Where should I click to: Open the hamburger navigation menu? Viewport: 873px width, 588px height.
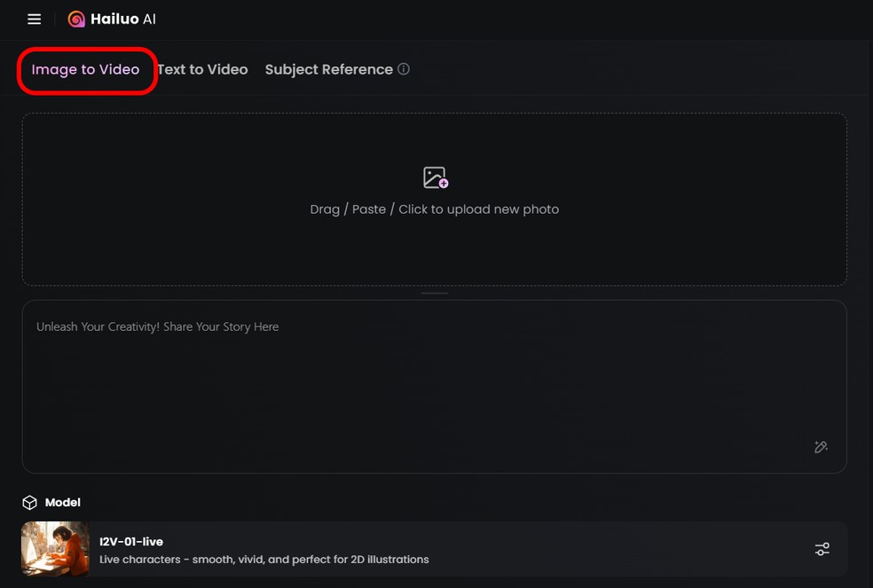[x=35, y=20]
